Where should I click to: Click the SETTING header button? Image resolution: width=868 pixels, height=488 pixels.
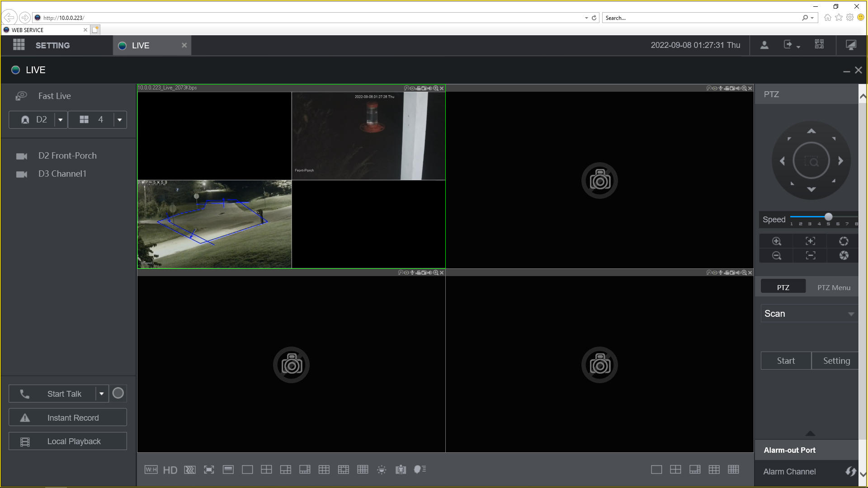(x=52, y=45)
